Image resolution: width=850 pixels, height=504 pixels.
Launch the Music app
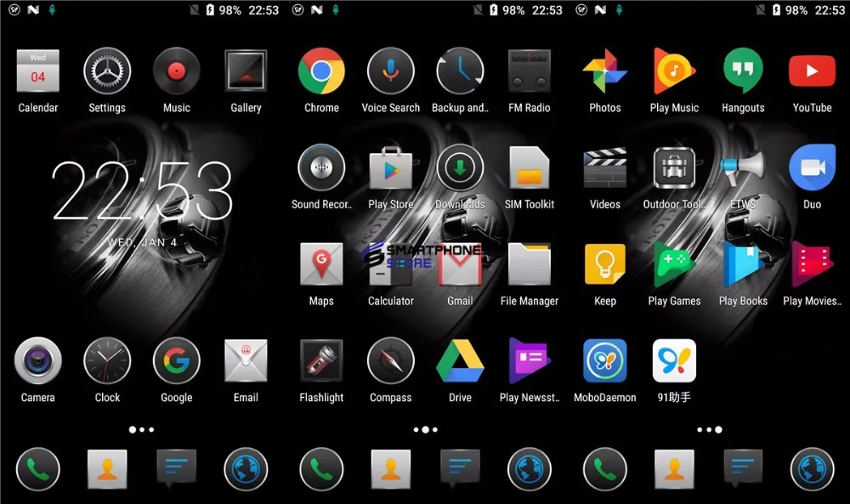(177, 71)
